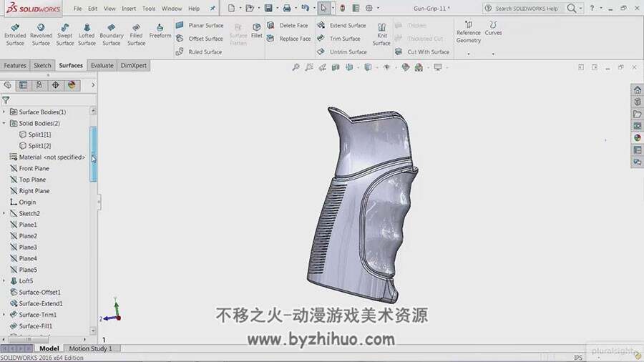Viewport: 644px width, 362px height.
Task: Expand Sketch2 feature
Action: (4, 213)
